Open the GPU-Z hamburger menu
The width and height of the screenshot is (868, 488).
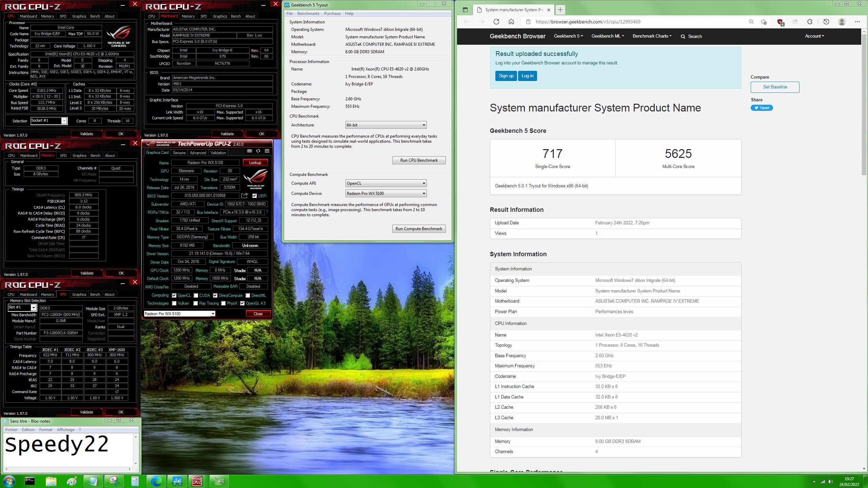point(267,151)
